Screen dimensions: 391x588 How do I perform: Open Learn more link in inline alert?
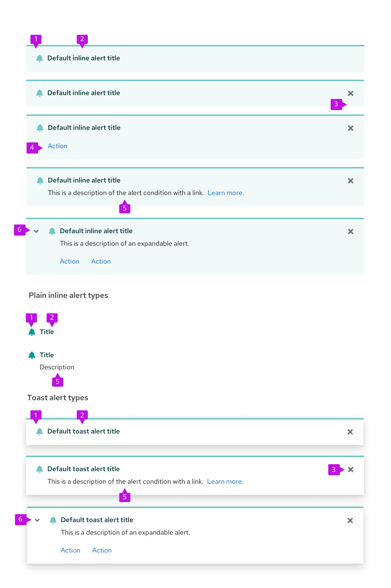[225, 193]
